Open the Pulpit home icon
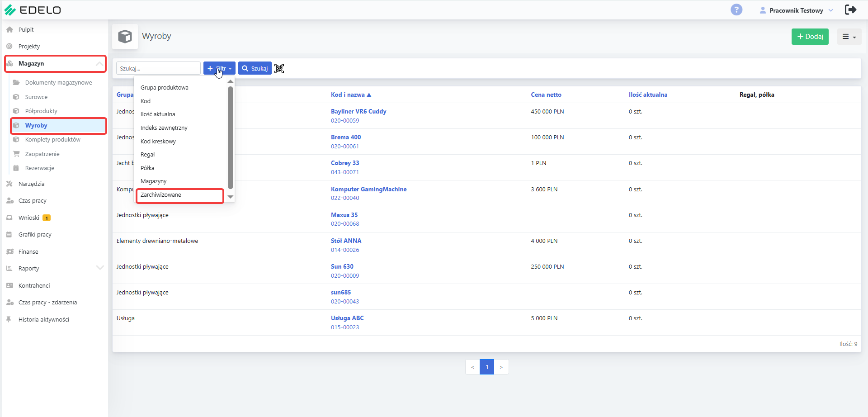 tap(9, 29)
